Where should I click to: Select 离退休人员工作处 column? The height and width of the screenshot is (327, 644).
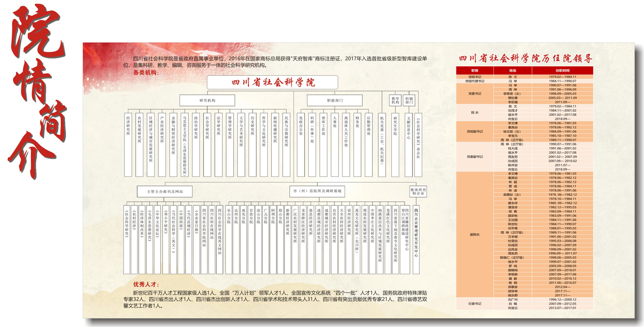[x=346, y=144]
